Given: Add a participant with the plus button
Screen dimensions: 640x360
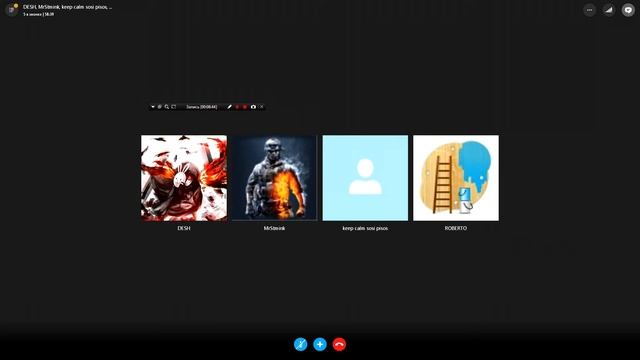Looking at the screenshot, I should tap(320, 344).
